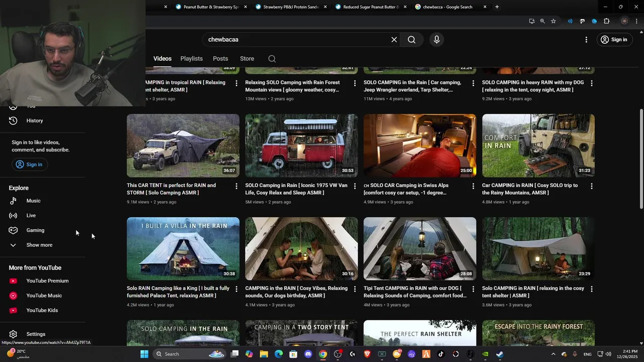
Task: Open options for 'Tipi Tent CAMPING in RAIN'
Action: coord(473,289)
